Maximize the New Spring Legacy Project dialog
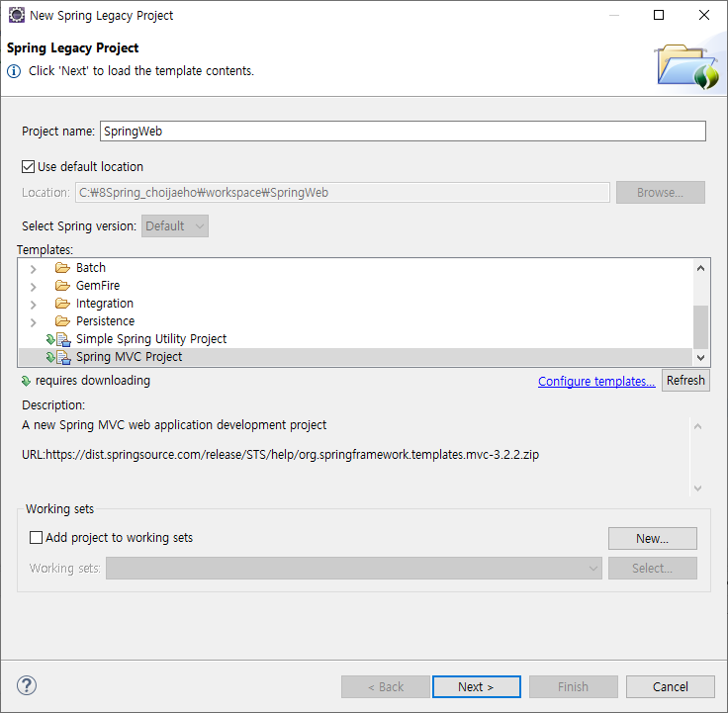 (x=659, y=15)
